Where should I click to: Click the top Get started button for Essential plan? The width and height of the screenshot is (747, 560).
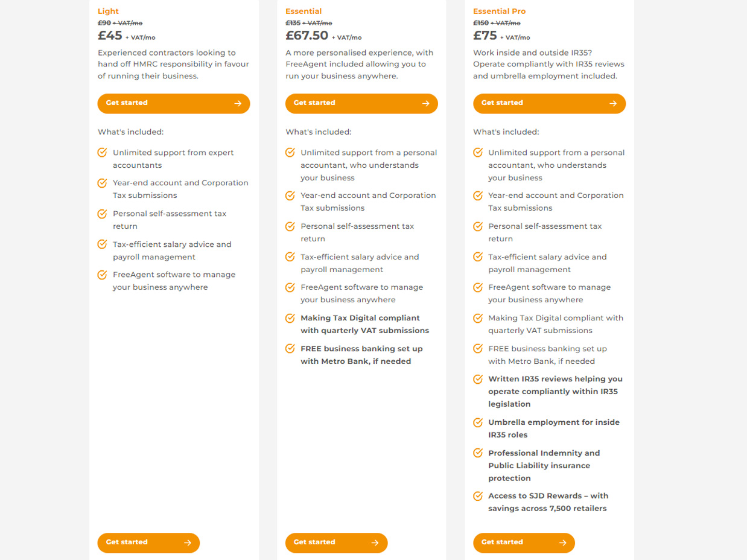[361, 103]
